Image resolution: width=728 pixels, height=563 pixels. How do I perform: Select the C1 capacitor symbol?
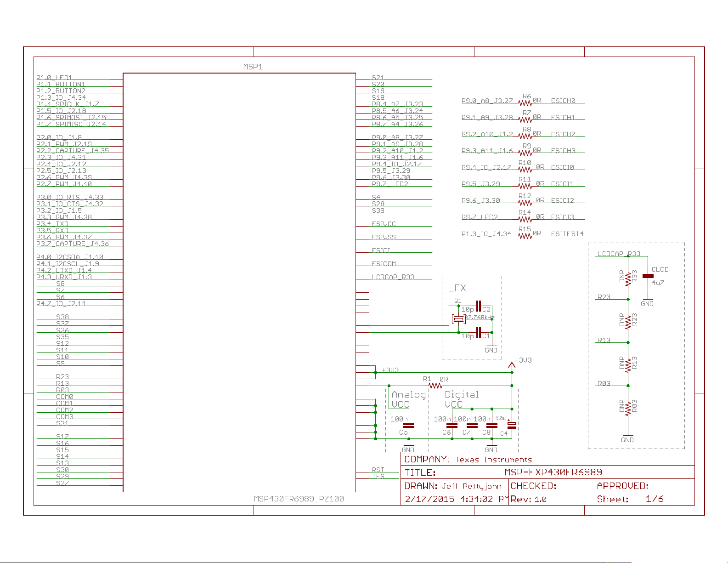[x=479, y=332]
